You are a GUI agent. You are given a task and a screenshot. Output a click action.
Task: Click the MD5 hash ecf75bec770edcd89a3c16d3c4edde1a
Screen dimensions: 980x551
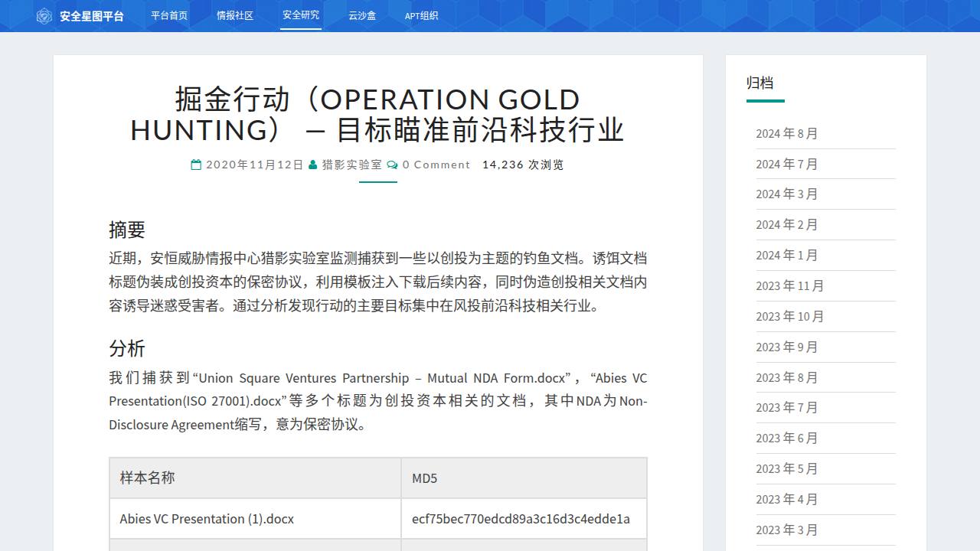click(521, 519)
